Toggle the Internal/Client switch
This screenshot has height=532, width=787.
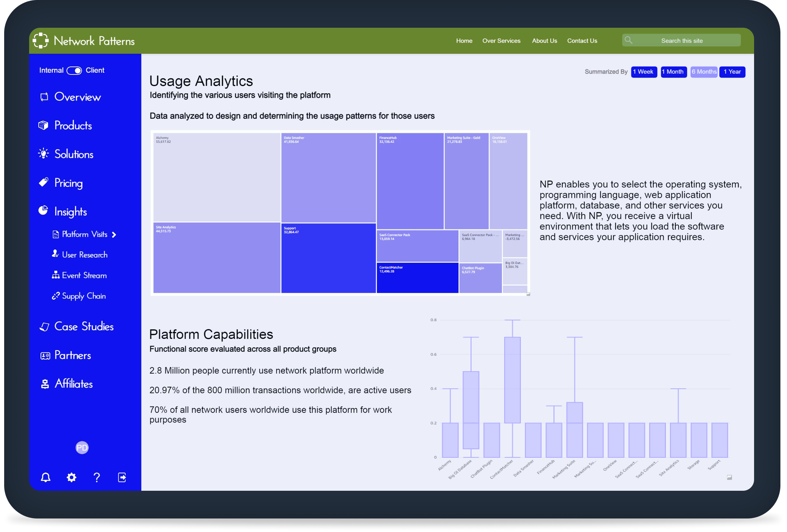74,70
